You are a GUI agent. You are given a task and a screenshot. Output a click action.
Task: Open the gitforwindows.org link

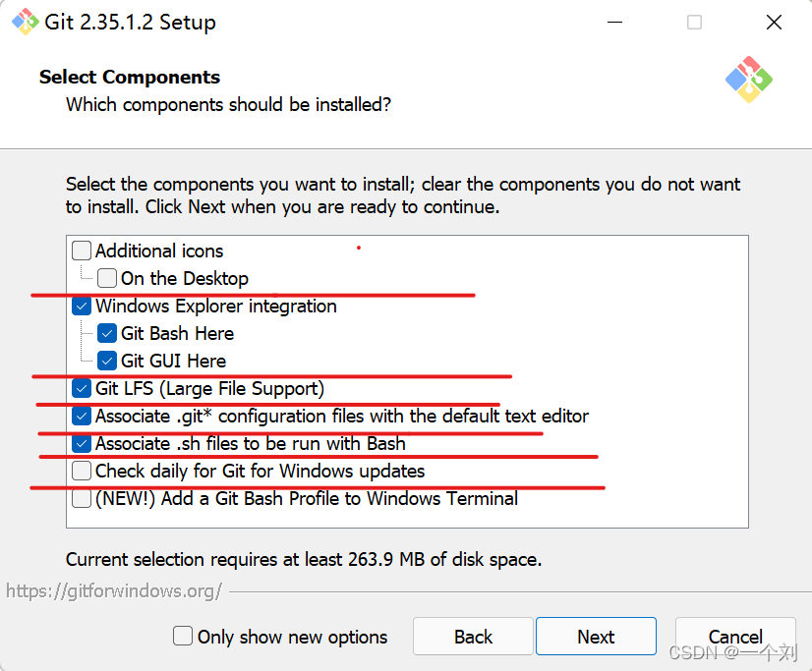(114, 590)
